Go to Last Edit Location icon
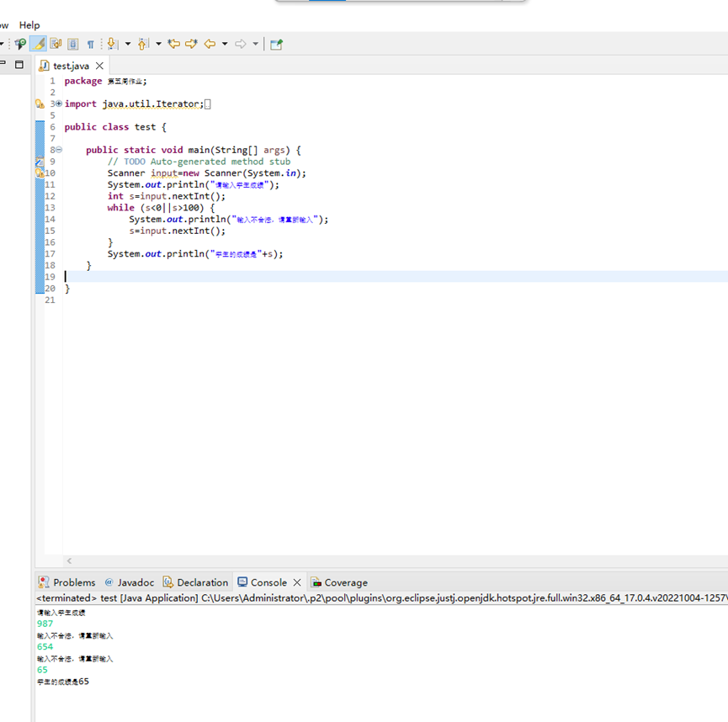 tap(174, 44)
